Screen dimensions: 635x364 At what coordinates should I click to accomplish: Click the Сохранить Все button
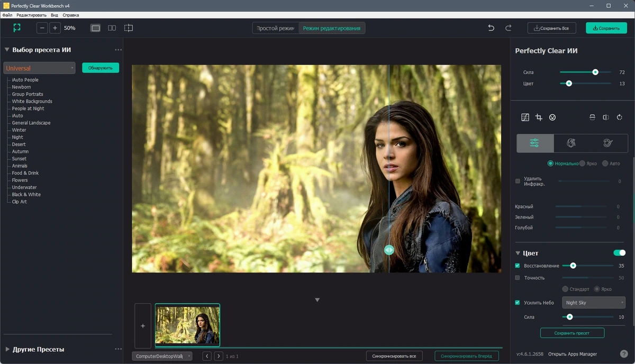click(552, 28)
